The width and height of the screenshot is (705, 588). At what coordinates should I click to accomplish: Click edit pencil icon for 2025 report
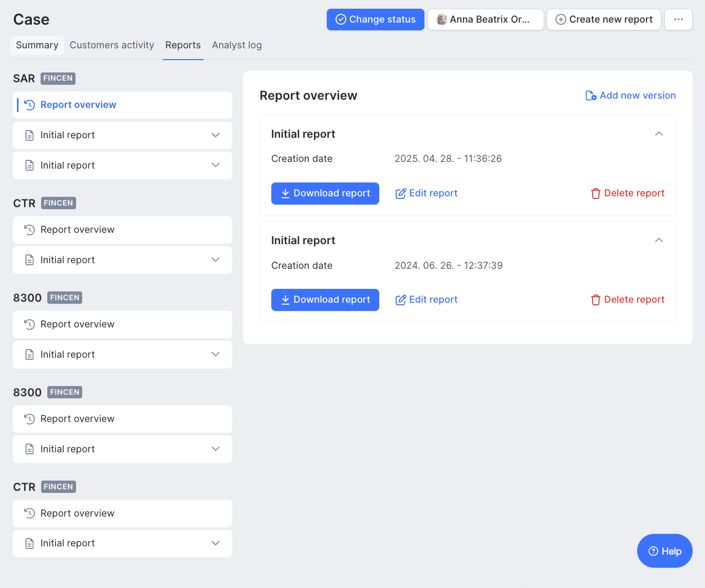[400, 193]
